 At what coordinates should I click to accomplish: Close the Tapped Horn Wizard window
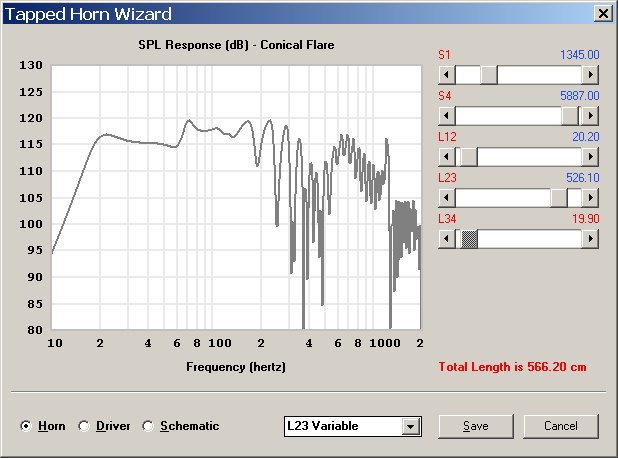point(603,14)
